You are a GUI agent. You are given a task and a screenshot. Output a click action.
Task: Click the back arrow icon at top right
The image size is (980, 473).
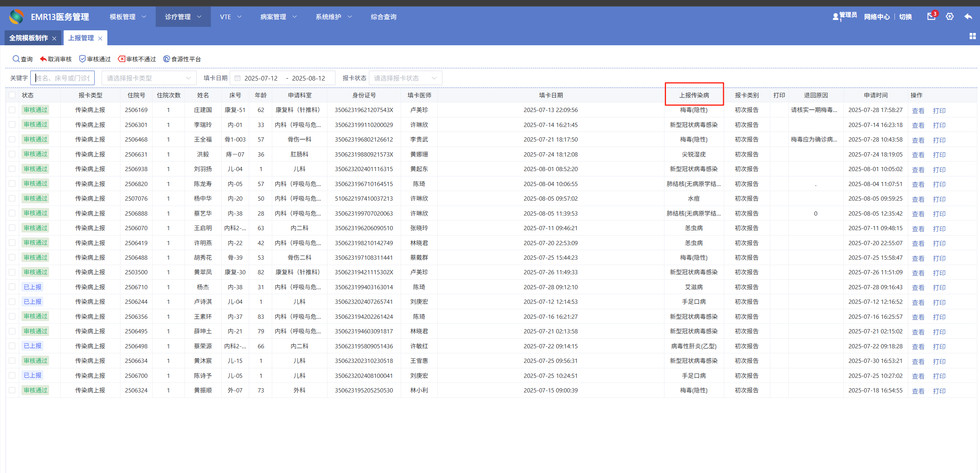968,16
